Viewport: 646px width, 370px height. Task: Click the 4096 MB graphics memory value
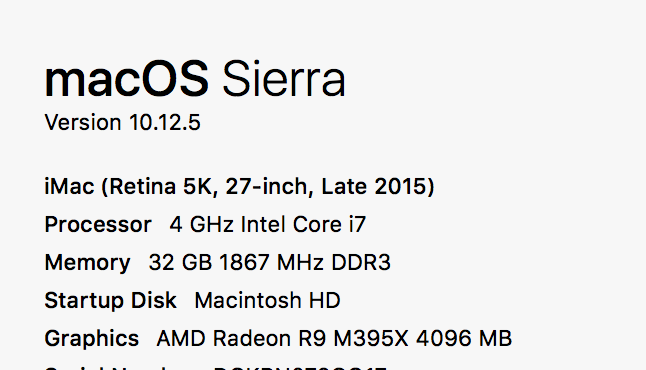(x=464, y=339)
